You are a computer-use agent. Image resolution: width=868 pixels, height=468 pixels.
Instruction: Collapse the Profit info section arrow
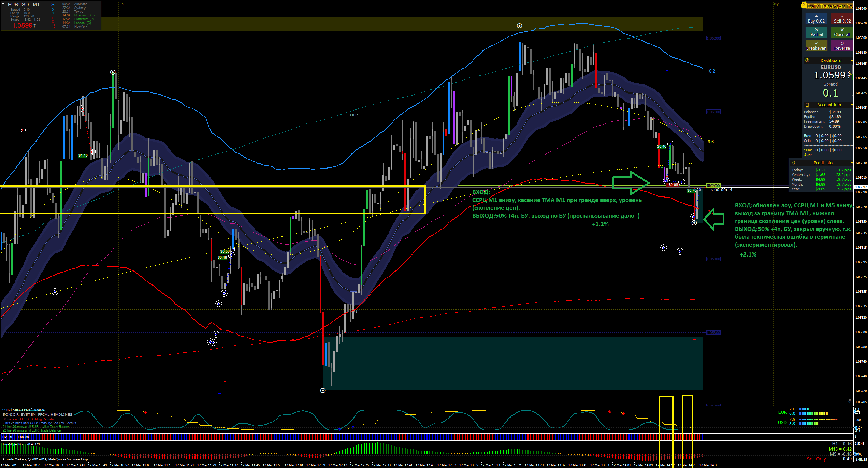click(x=852, y=163)
